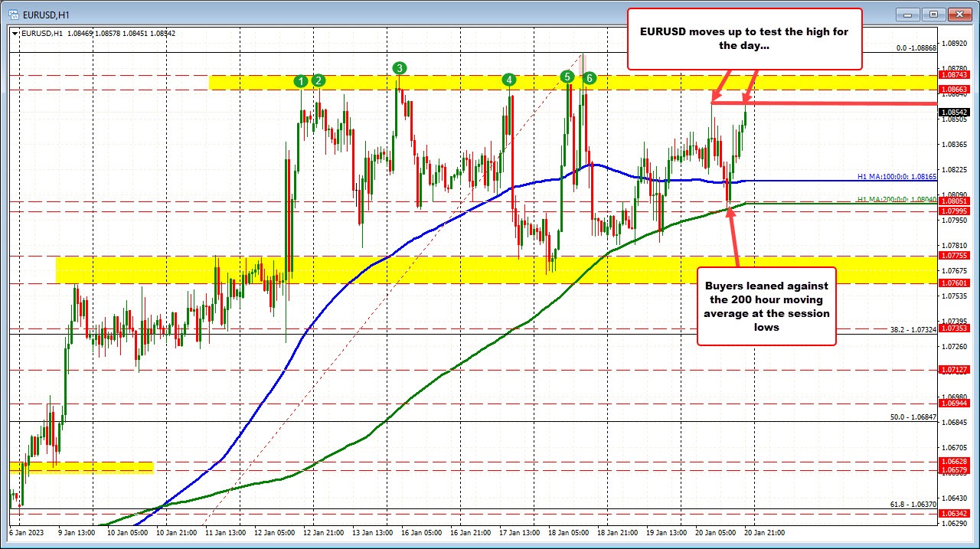Minimize the EURUSD chart window
Viewport: 980px width, 549px height.
tap(906, 14)
